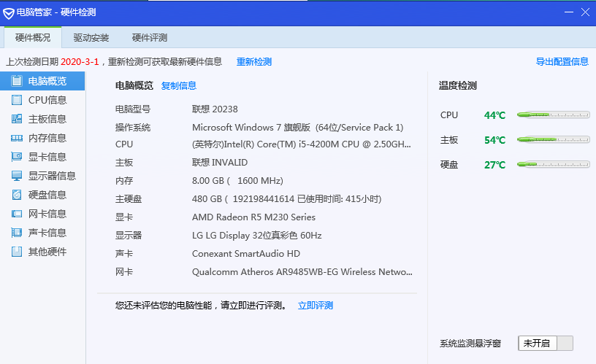This screenshot has height=364, width=596.
Task: Click the 网卡信息 network card icon
Action: coord(17,214)
